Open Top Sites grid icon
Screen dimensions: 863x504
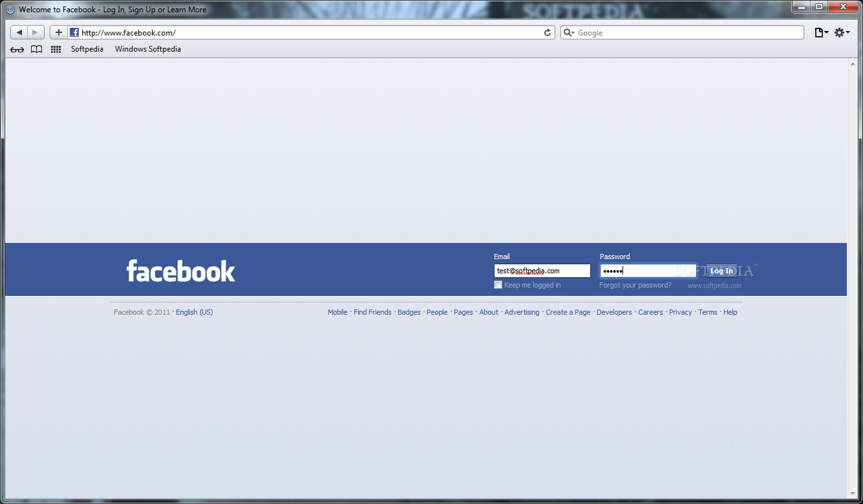(56, 49)
